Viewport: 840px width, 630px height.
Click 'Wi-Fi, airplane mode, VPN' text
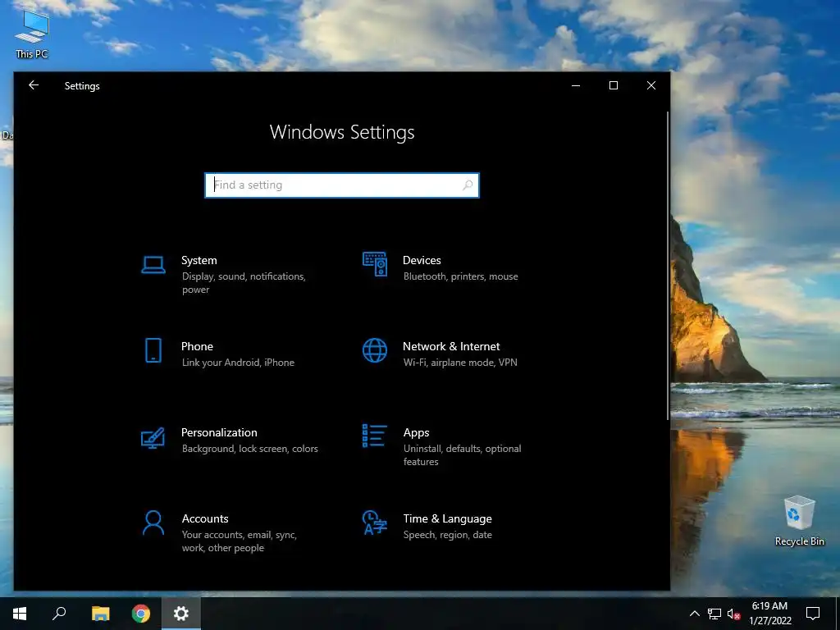click(x=460, y=363)
